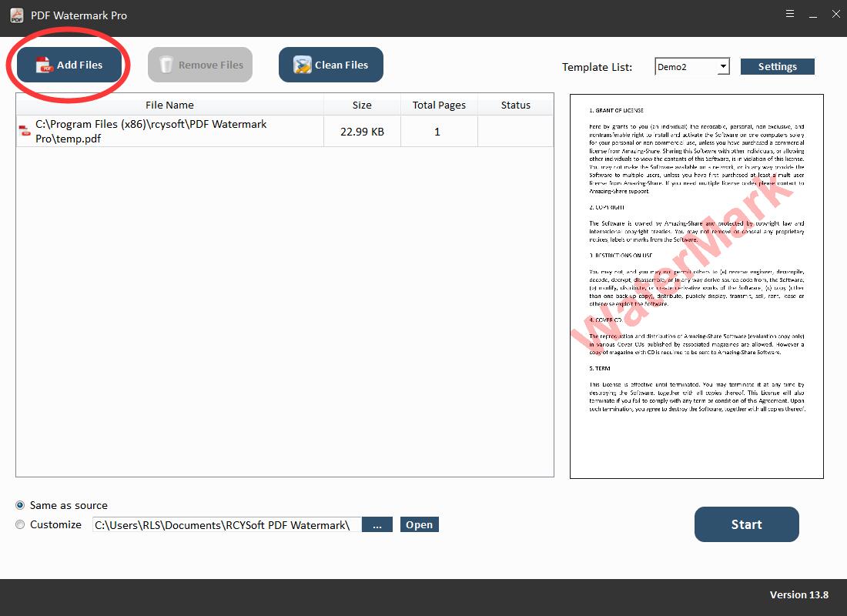
Task: Minimize the PDF Watermark Pro window
Action: [x=814, y=15]
